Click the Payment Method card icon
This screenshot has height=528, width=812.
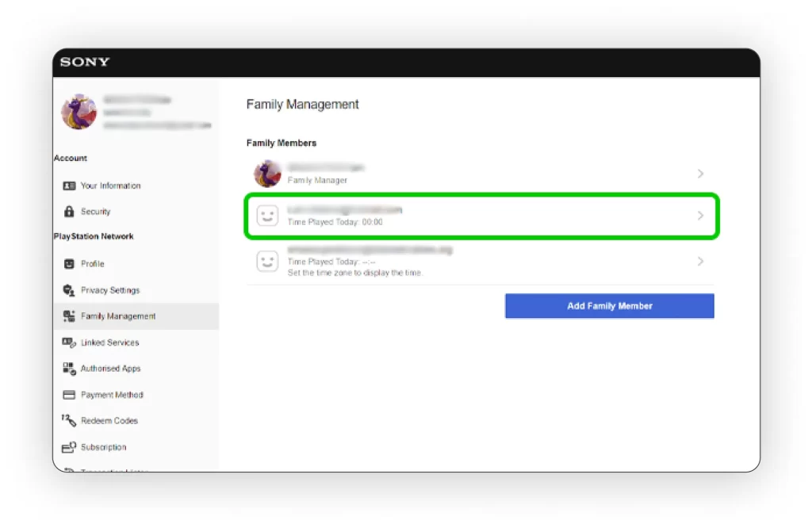coord(69,395)
